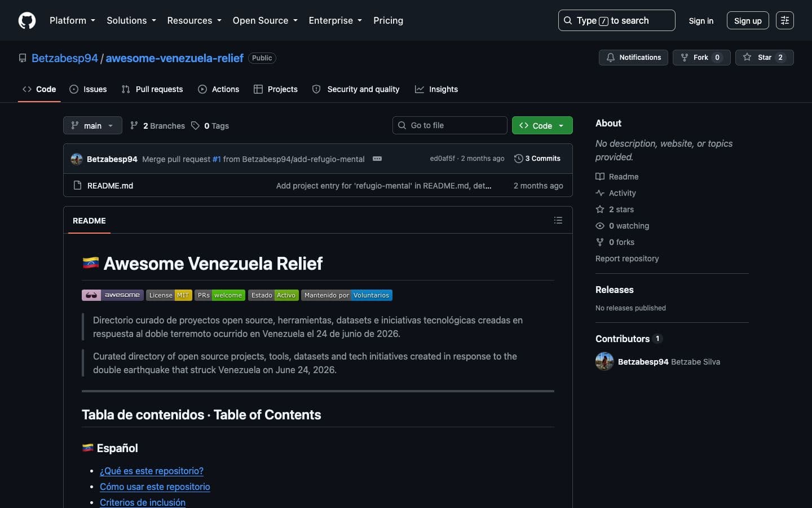View the 2 stars stargazers link
This screenshot has height=508, width=812.
pos(615,209)
